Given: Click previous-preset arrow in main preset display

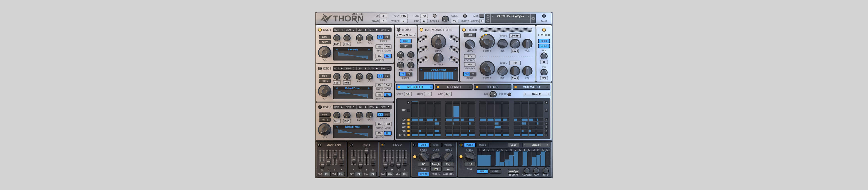Looking at the screenshot, I should point(493,16).
